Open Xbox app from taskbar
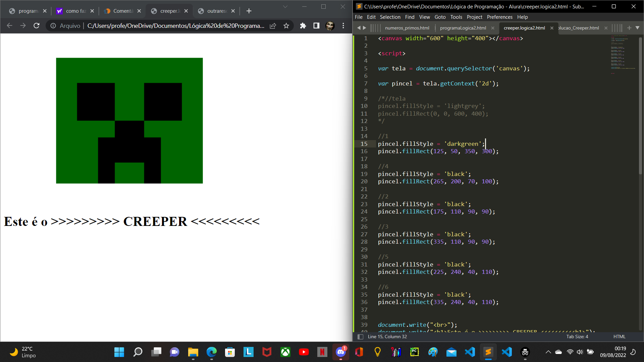 (x=285, y=352)
